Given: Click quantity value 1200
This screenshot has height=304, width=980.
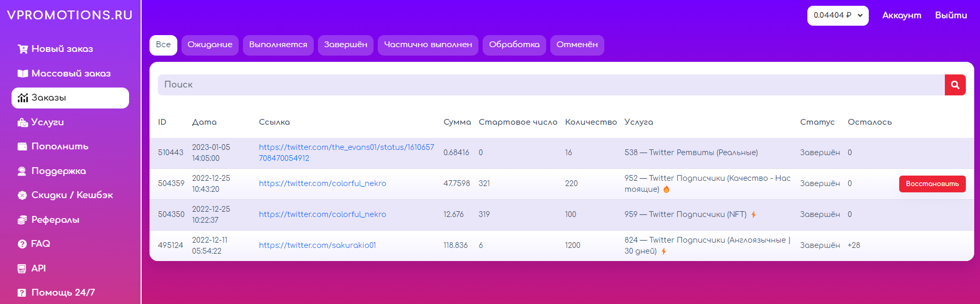Looking at the screenshot, I should (572, 245).
